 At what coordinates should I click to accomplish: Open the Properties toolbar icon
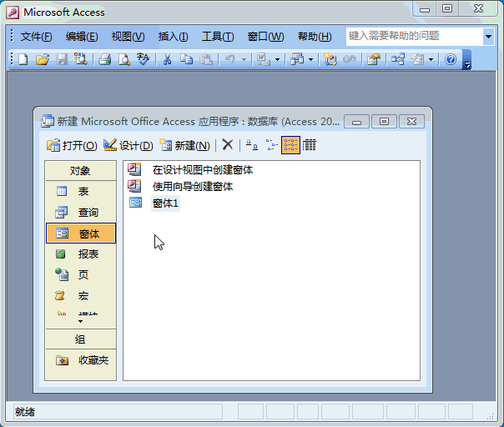[374, 60]
